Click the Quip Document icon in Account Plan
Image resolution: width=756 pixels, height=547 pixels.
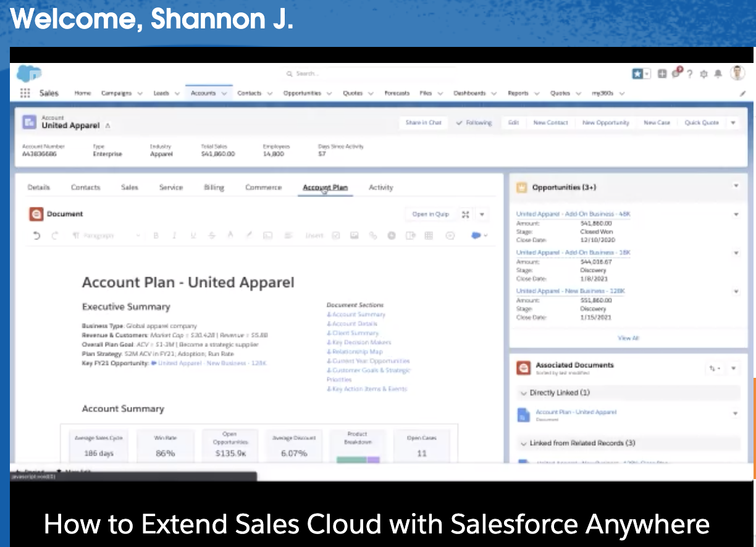[x=36, y=214]
